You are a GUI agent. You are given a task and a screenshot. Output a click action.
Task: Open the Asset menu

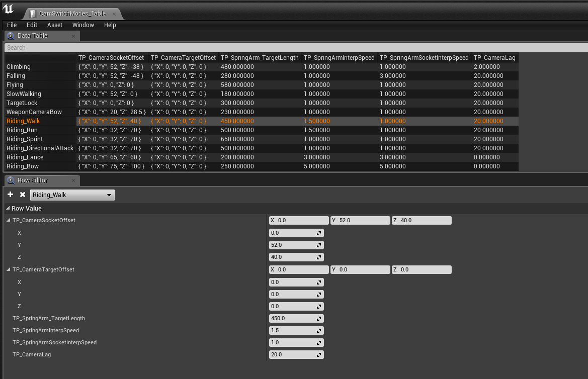coord(55,25)
